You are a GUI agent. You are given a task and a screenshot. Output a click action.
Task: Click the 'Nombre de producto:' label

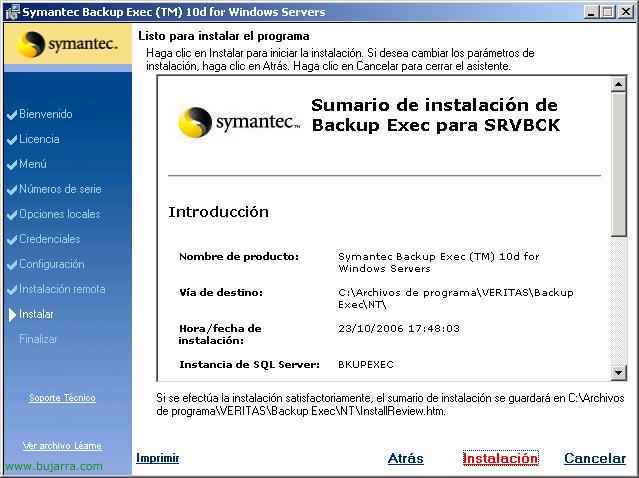[239, 257]
